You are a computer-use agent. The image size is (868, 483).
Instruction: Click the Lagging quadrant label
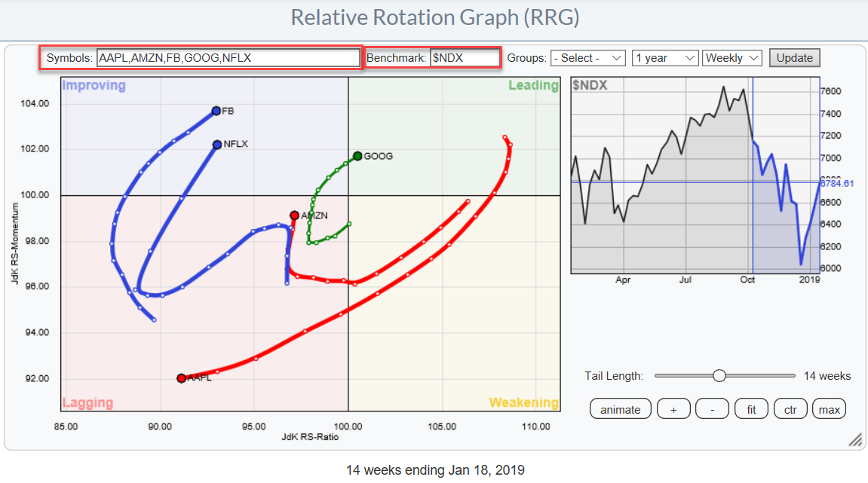[x=87, y=402]
